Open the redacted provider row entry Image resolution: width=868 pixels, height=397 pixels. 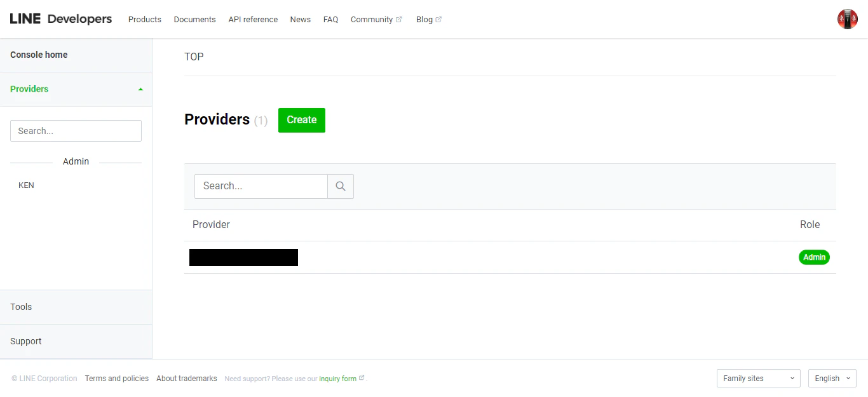(243, 257)
